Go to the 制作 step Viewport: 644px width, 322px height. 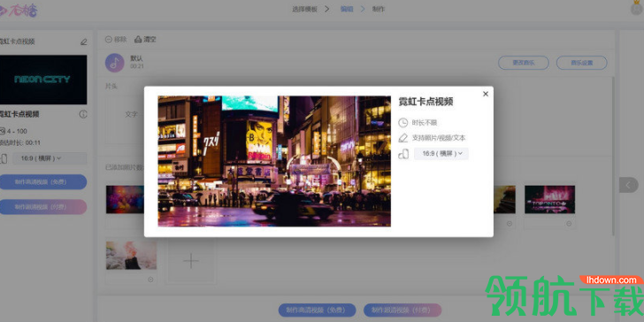(x=379, y=9)
